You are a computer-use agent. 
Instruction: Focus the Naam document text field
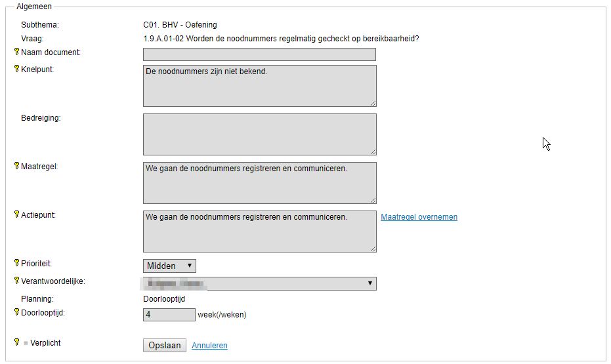click(x=259, y=54)
